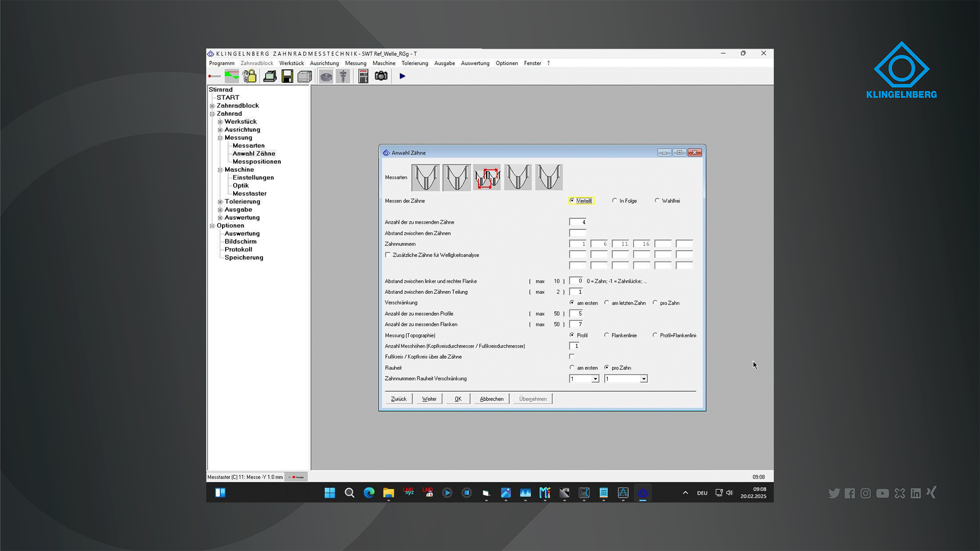Collapse the Maschine tree node

(220, 170)
